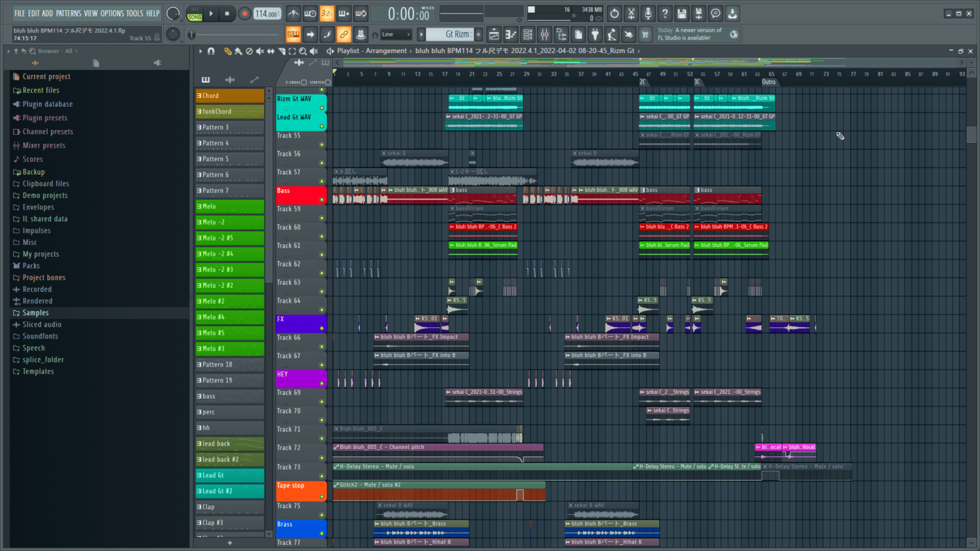Mute the Bass track
The height and width of the screenshot is (551, 980).
[x=322, y=200]
